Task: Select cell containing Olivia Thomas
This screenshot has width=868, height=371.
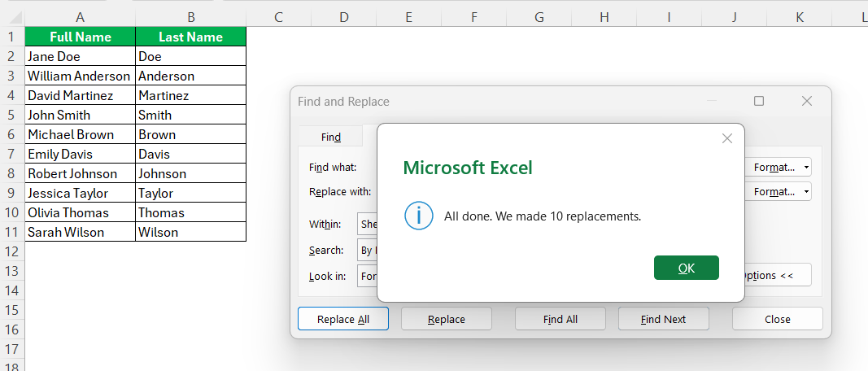Action: tap(81, 212)
